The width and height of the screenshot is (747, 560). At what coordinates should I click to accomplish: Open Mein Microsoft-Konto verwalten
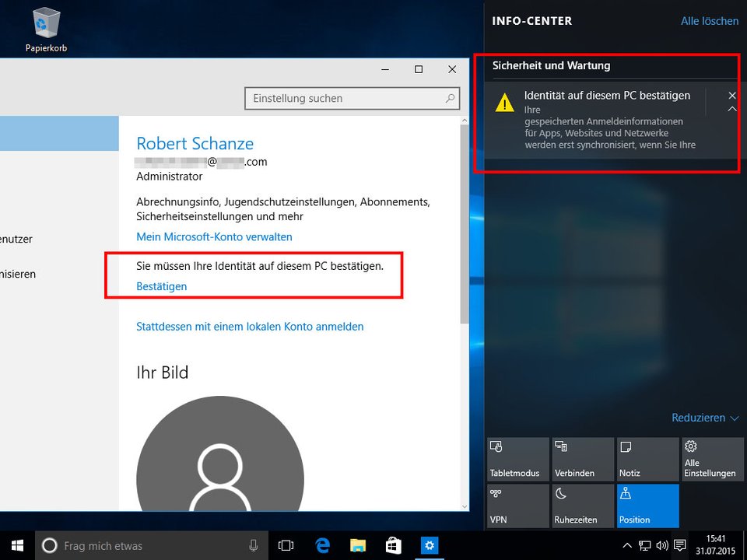[214, 236]
